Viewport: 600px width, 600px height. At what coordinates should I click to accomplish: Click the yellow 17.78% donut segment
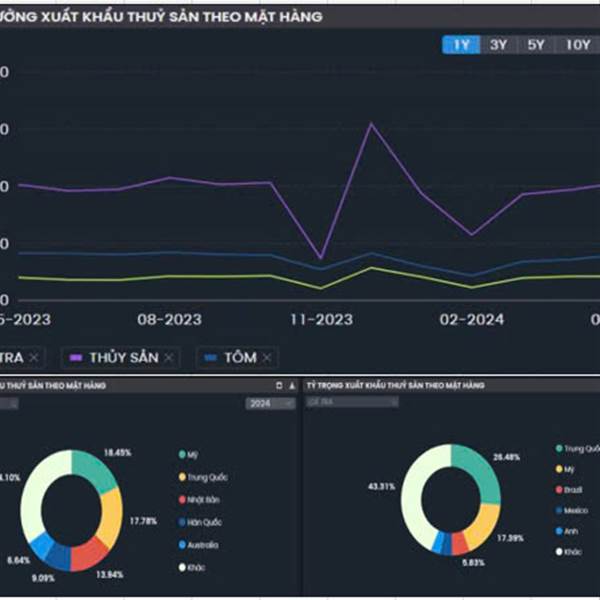pos(111,517)
